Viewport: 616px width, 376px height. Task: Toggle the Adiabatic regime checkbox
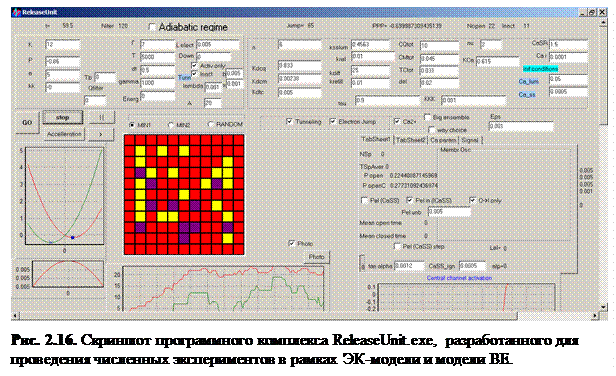(152, 27)
